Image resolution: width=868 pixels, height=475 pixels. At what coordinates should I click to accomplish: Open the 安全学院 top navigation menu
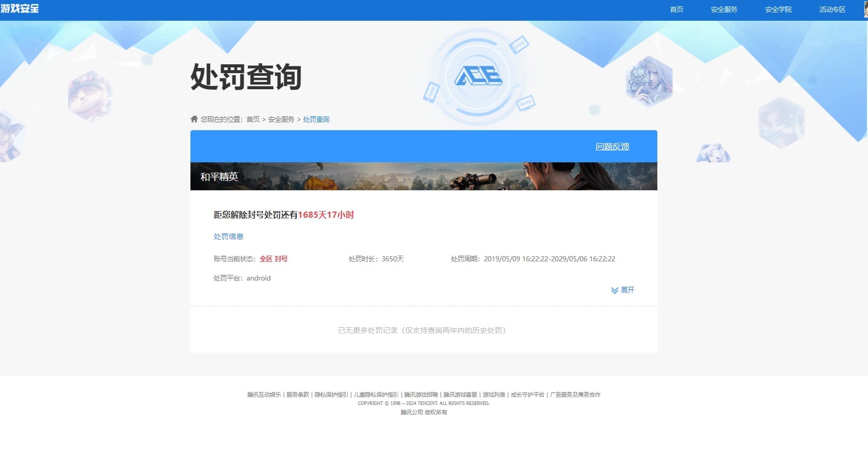778,9
